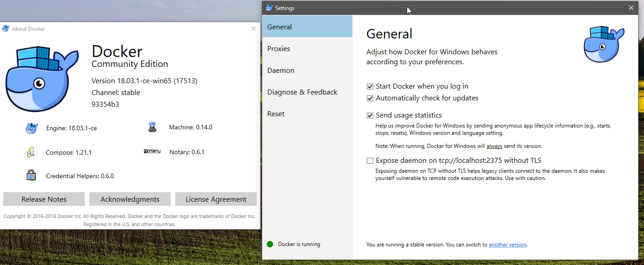Viewport: 644px width, 265px height.
Task: Click the Acknowledgments button
Action: 130,199
